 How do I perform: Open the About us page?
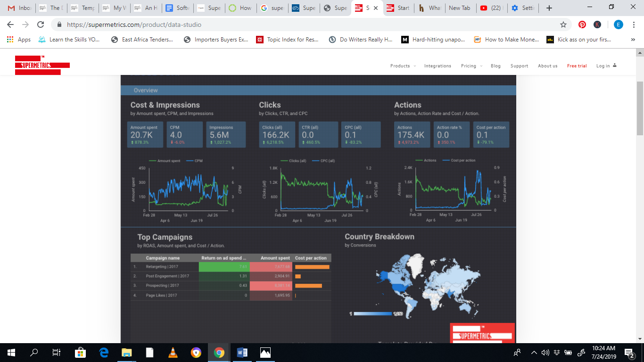(x=547, y=66)
